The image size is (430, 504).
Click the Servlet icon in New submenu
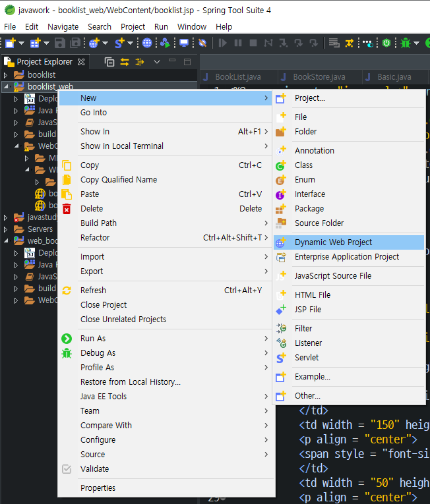[x=281, y=358]
